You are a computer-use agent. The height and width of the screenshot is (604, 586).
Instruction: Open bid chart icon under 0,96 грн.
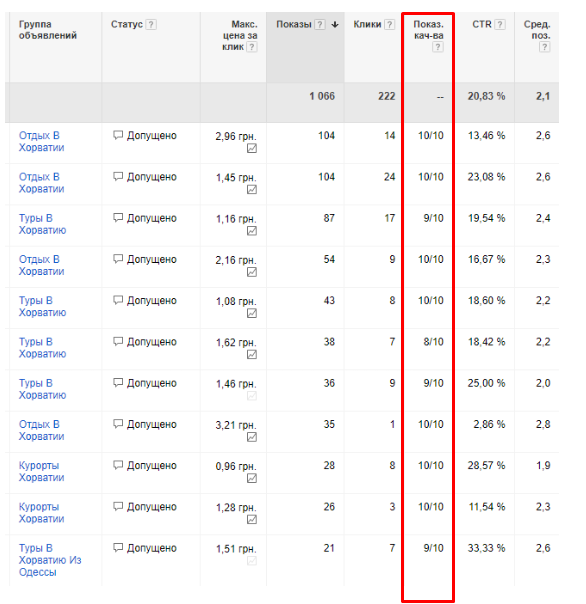252,478
